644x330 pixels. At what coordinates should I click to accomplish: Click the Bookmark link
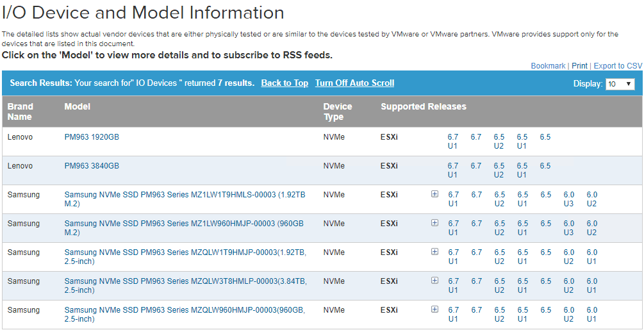point(548,66)
